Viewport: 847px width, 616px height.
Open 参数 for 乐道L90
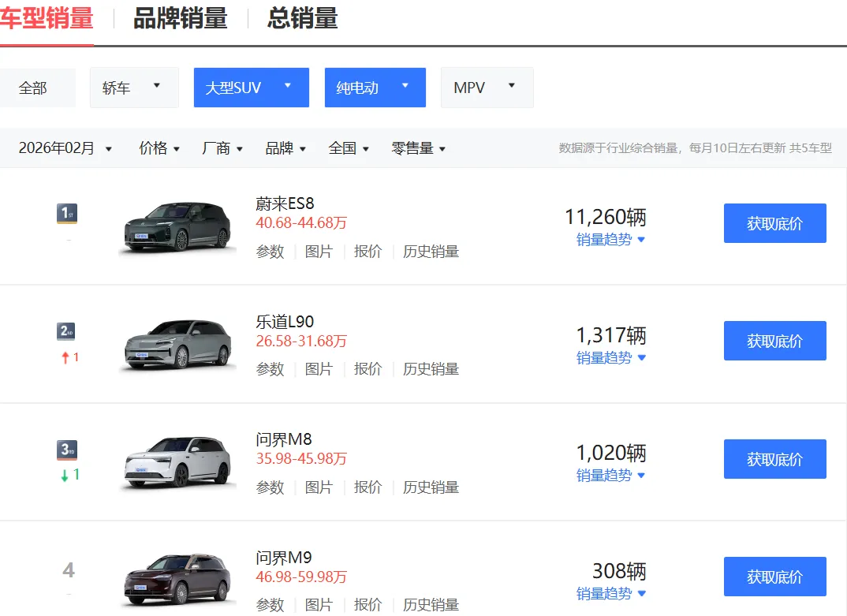pyautogui.click(x=270, y=369)
